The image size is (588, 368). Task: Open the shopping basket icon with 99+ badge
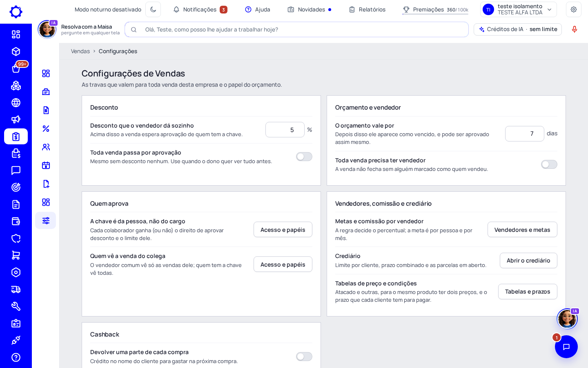(x=16, y=69)
